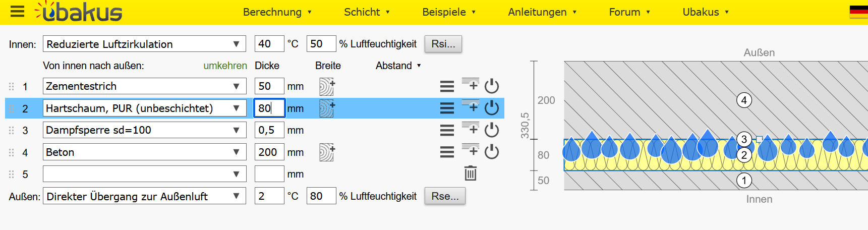
Task: Delete empty layer 5 with trash icon
Action: tap(470, 174)
